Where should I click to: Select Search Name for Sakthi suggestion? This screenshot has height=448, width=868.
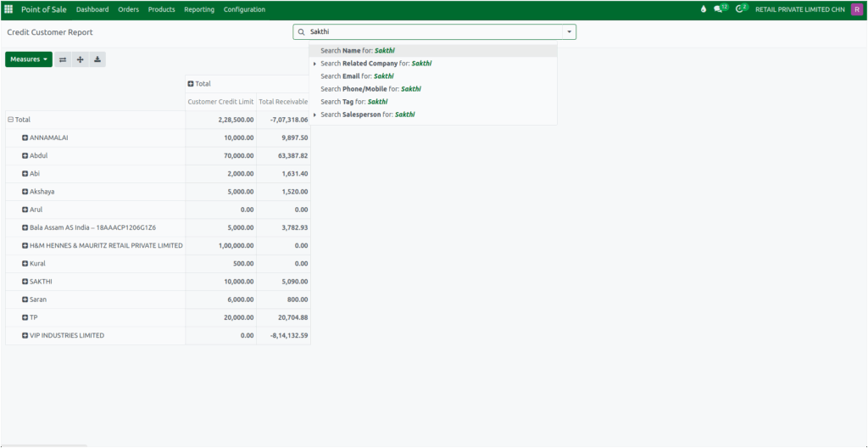pyautogui.click(x=433, y=50)
